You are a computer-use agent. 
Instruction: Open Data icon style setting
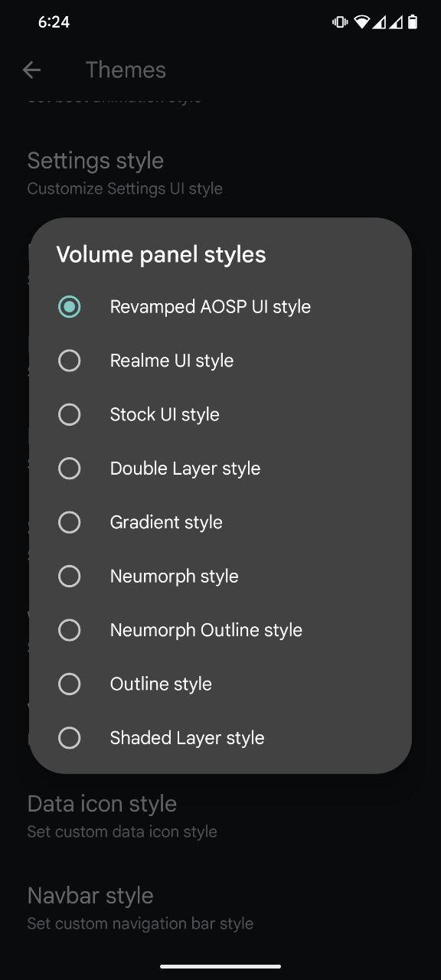(x=220, y=815)
